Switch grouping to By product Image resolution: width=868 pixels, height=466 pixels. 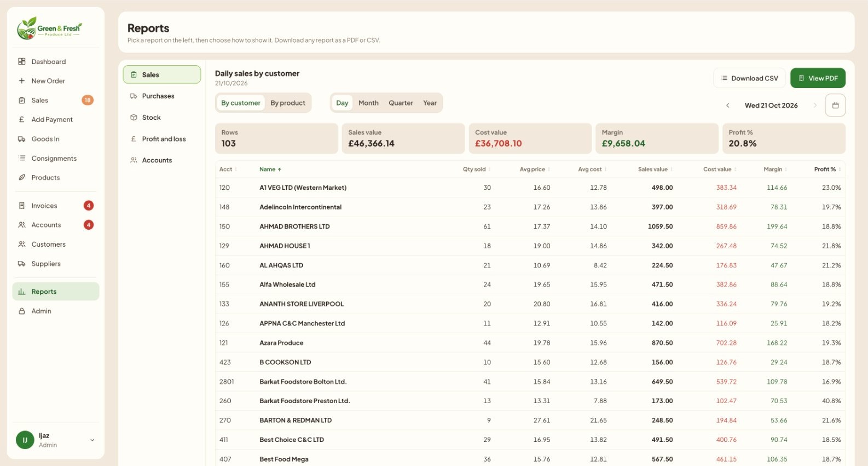288,103
